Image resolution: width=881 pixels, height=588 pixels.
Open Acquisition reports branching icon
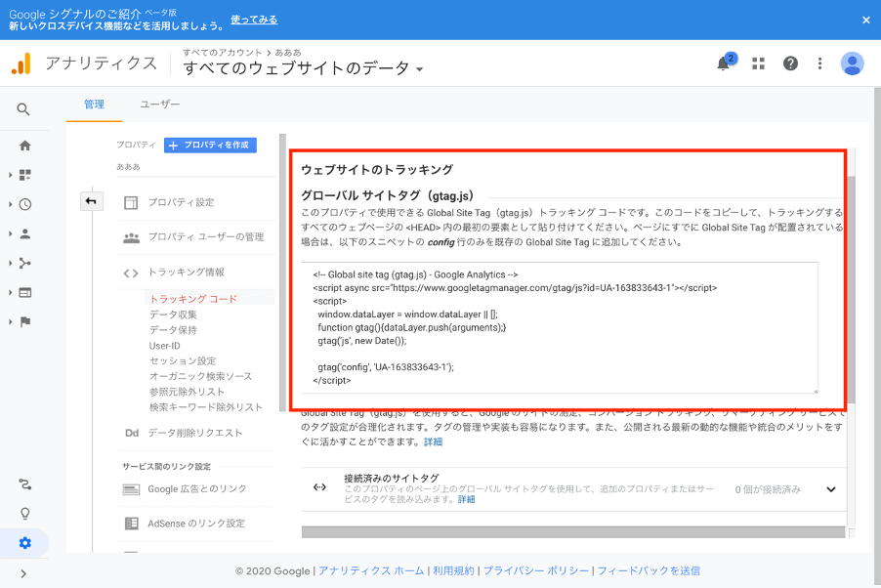coord(24,263)
